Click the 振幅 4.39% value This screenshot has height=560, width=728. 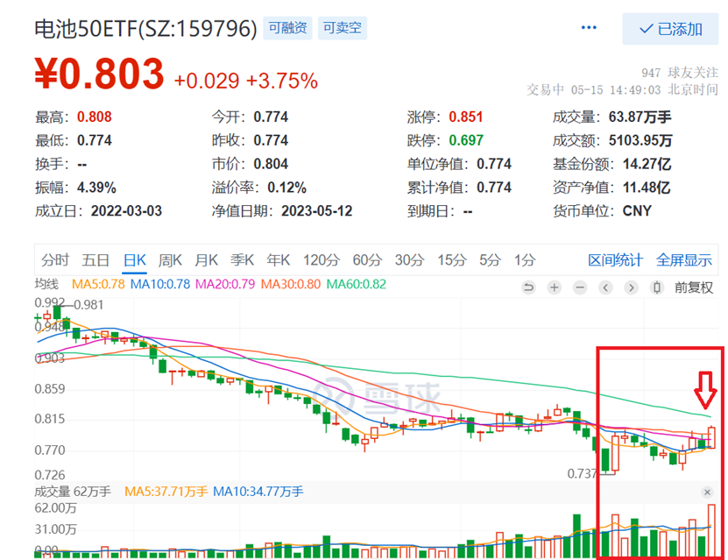(96, 188)
